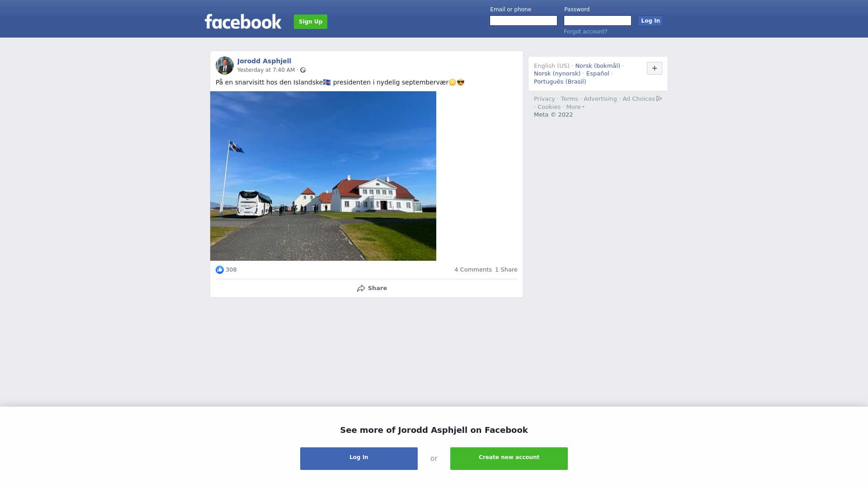Click the like reaction thumbs-up icon
868x488 pixels.
220,270
